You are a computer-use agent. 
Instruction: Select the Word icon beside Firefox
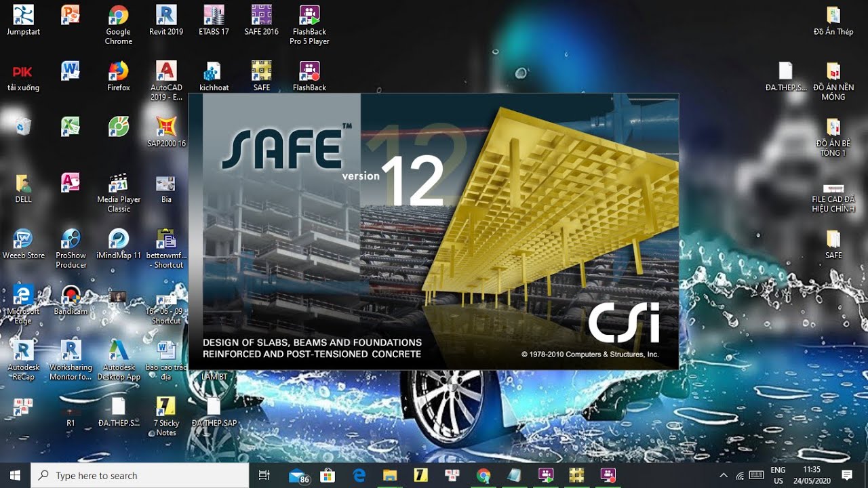coord(71,69)
